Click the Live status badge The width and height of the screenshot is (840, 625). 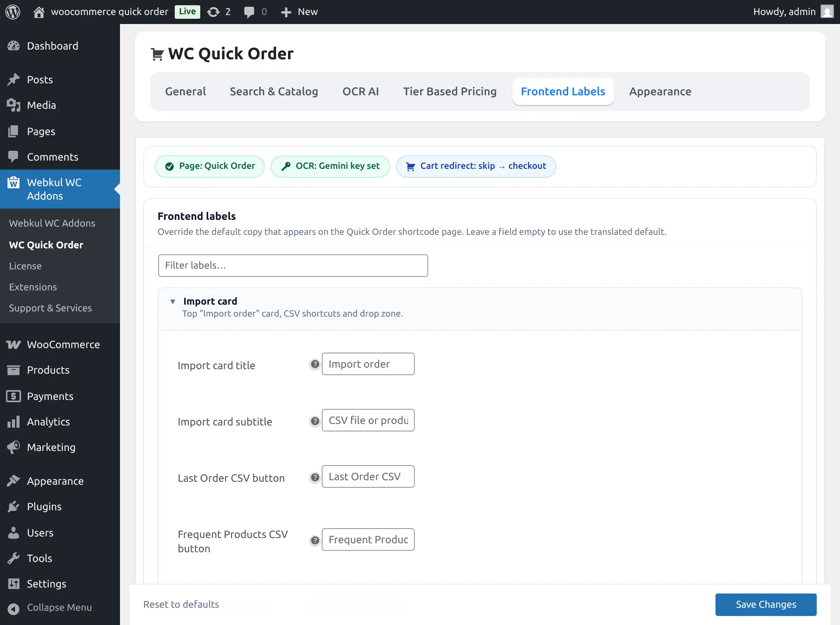[187, 12]
